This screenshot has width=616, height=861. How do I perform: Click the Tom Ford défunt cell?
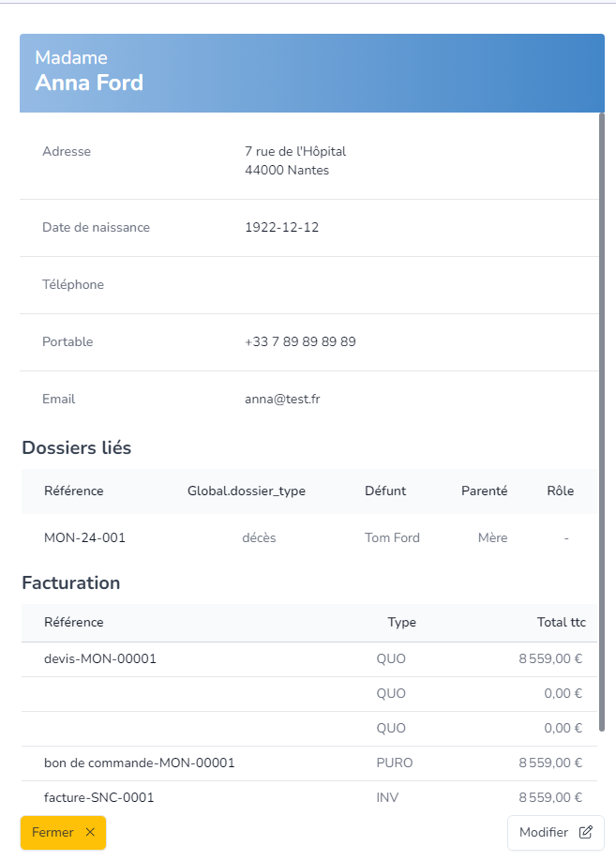392,538
